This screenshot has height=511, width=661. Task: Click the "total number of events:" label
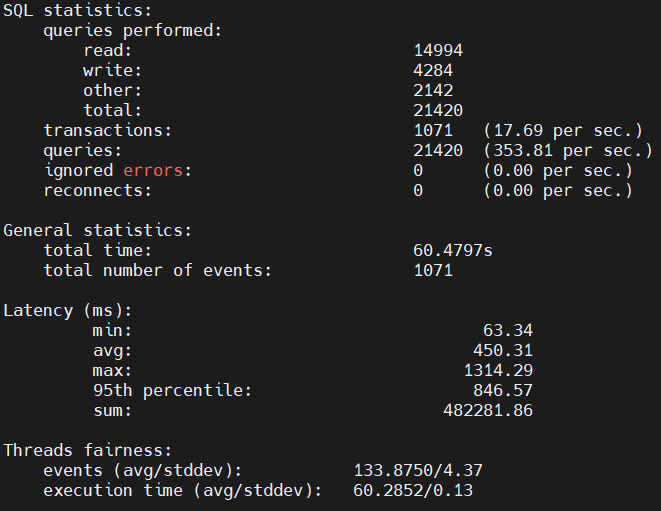point(157,270)
